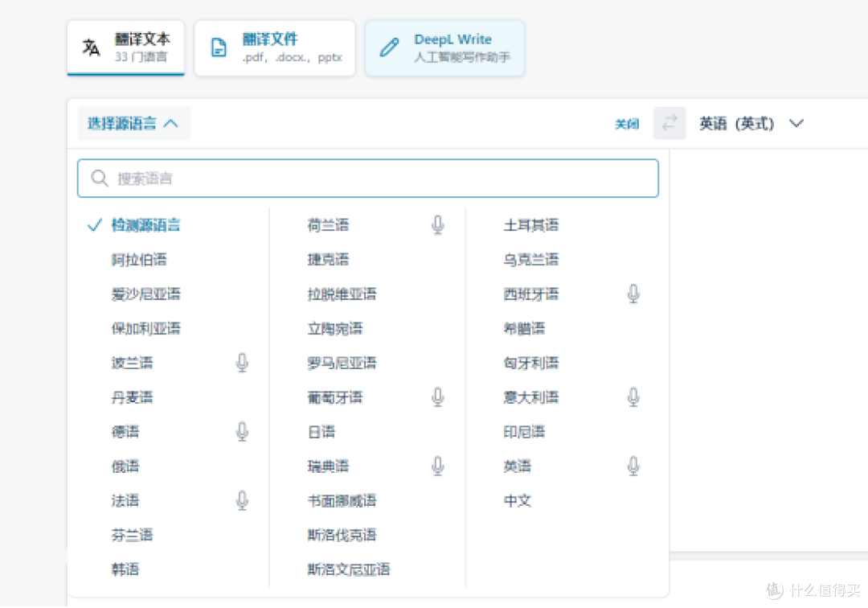The image size is (868, 608).
Task: Select 波兰语 language
Action: pyautogui.click(x=132, y=363)
